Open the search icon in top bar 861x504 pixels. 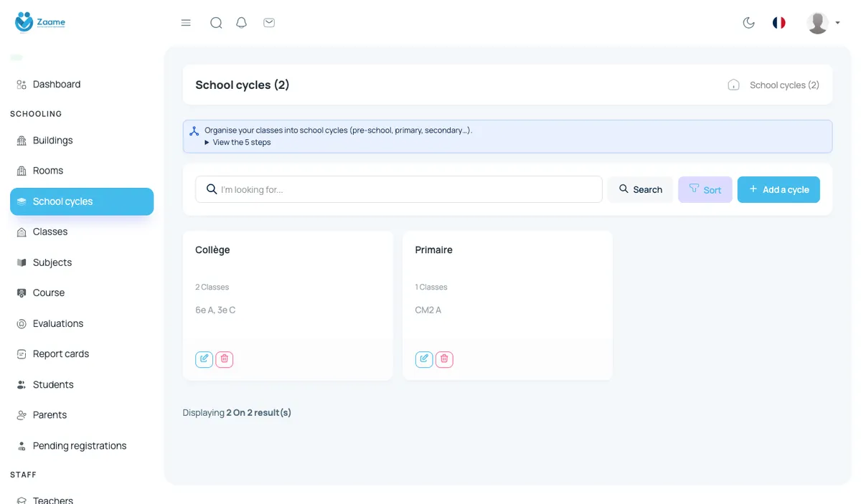pyautogui.click(x=216, y=23)
